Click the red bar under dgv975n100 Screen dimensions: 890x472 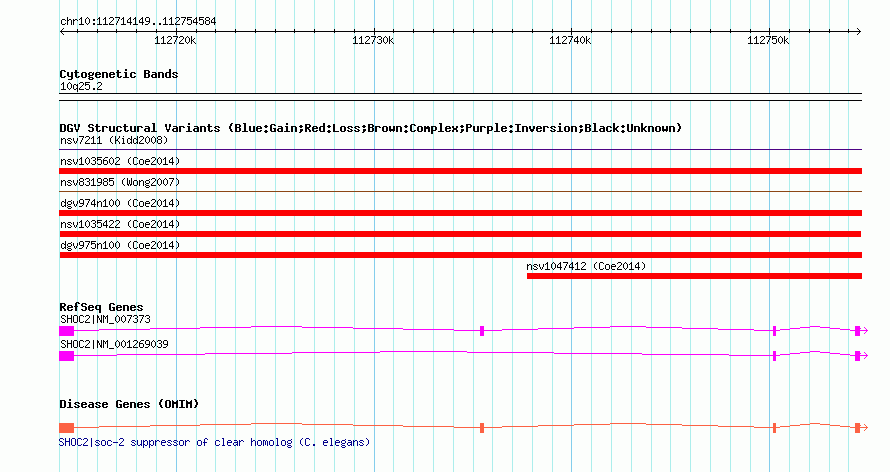(460, 255)
